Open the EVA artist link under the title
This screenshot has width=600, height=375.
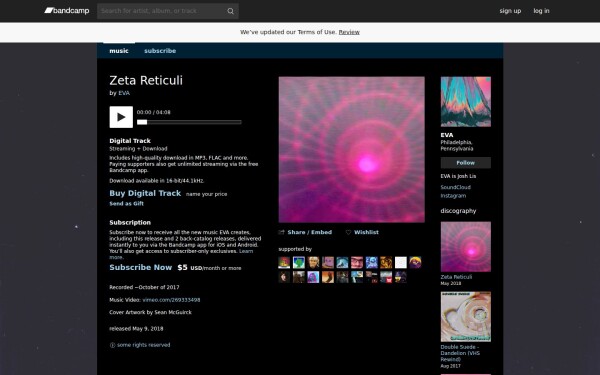tap(124, 93)
